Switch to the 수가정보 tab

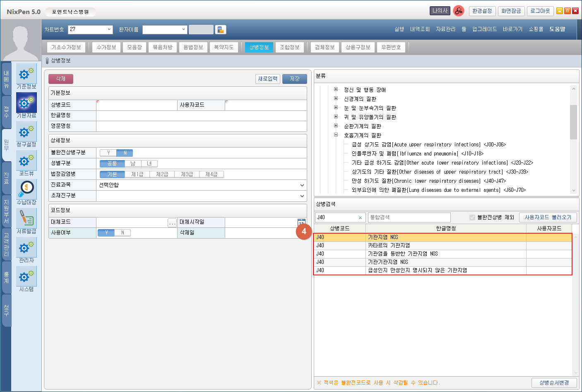click(x=106, y=48)
